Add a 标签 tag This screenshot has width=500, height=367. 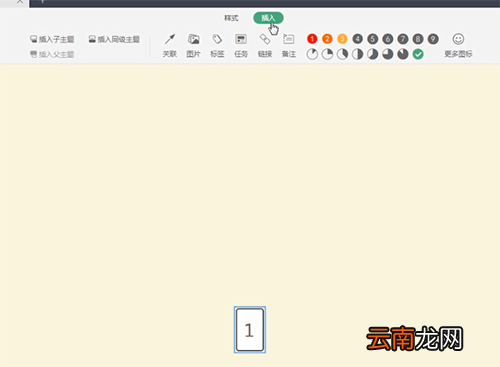(217, 45)
